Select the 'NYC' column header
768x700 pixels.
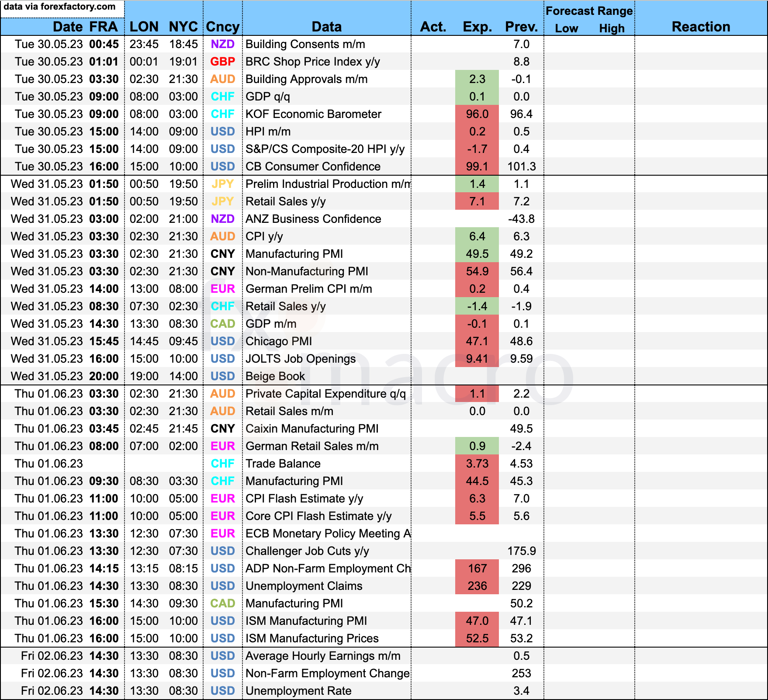click(x=183, y=27)
